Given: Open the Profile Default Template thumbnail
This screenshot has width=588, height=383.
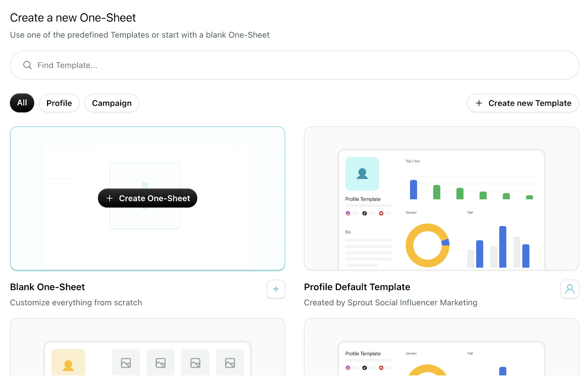Looking at the screenshot, I should click(x=441, y=198).
